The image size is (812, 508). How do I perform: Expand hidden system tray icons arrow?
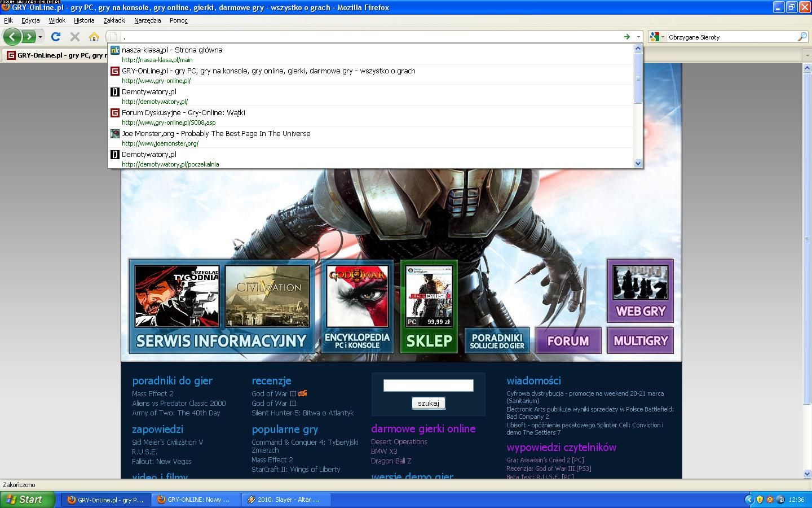pyautogui.click(x=749, y=500)
